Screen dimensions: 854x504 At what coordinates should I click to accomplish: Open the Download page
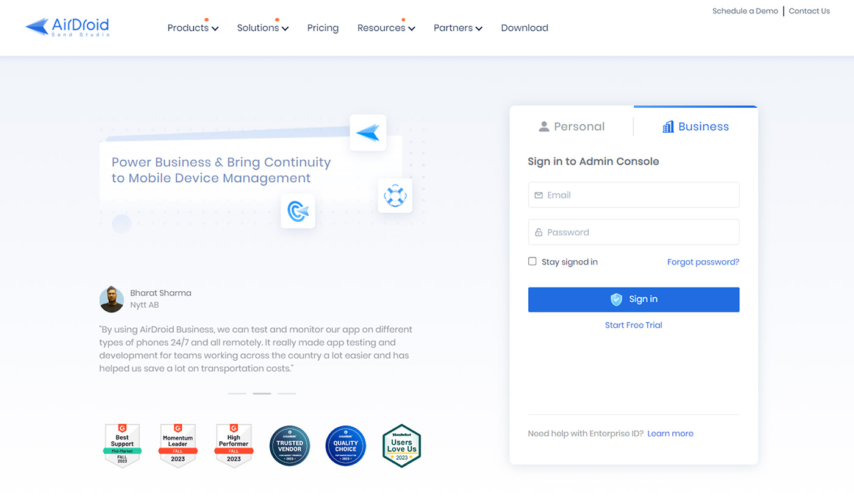[525, 28]
